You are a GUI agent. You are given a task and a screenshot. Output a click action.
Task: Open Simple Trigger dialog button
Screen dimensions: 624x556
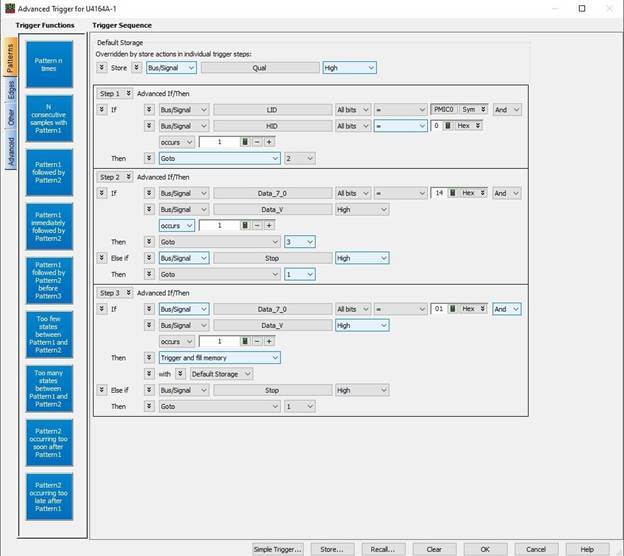(x=278, y=549)
